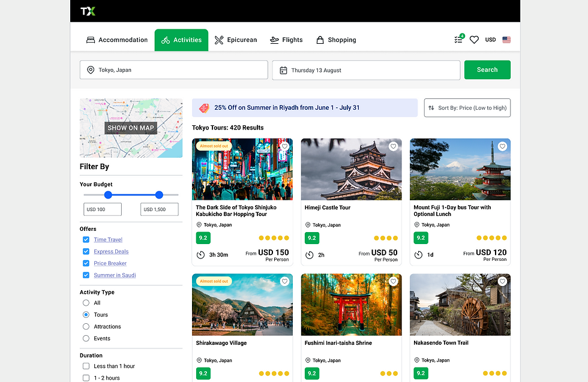Open the Time Travel offer link
588x382 pixels.
point(108,239)
